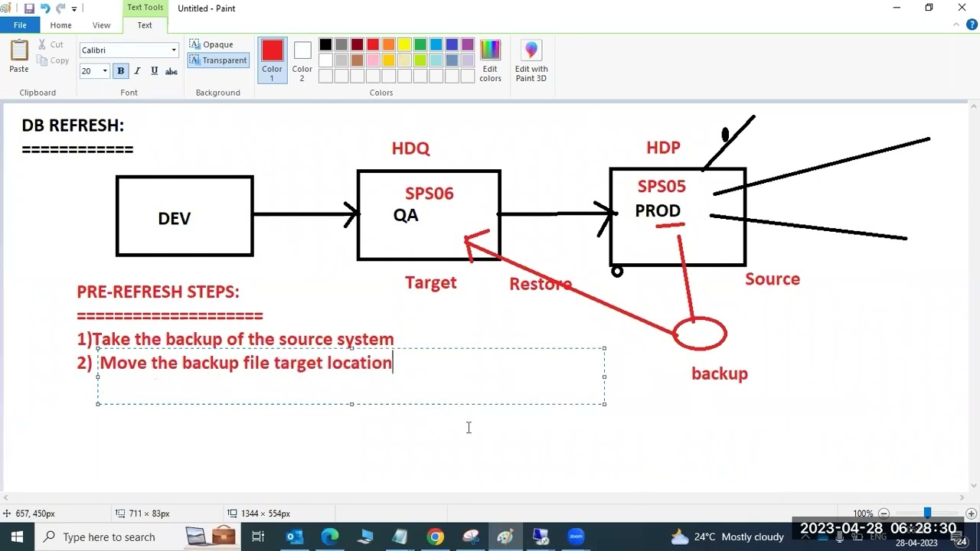Pick the black color swatch
The image size is (980, 551).
click(x=325, y=44)
